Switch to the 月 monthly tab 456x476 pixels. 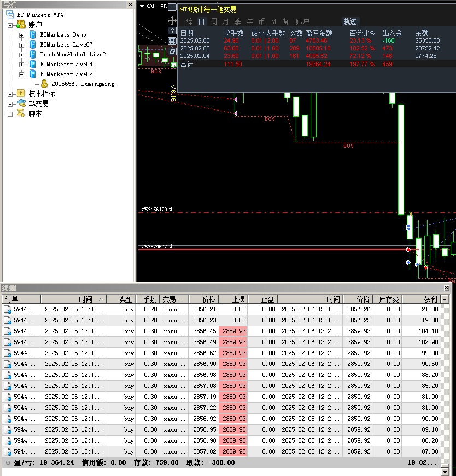tap(225, 21)
